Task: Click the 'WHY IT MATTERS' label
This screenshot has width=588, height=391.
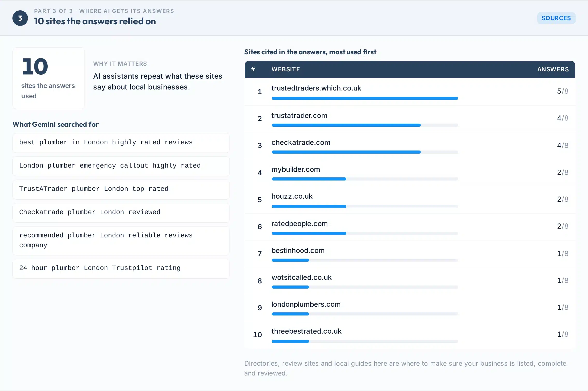Action: [x=120, y=64]
